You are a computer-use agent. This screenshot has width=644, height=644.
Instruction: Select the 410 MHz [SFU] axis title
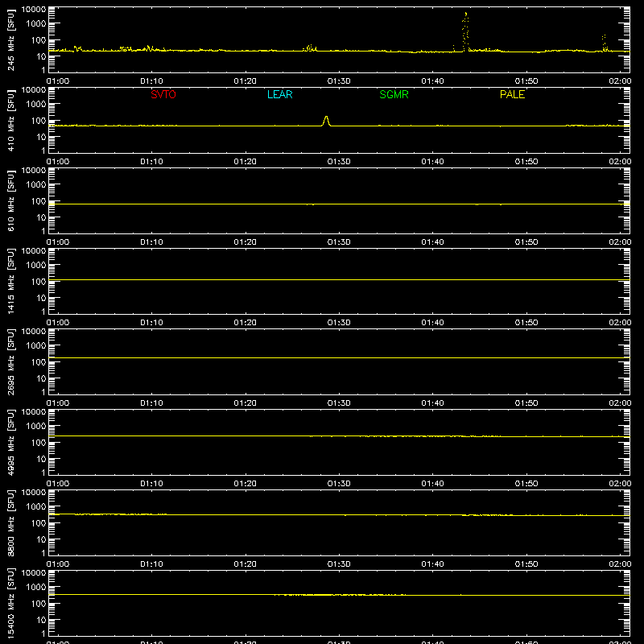tap(10, 121)
